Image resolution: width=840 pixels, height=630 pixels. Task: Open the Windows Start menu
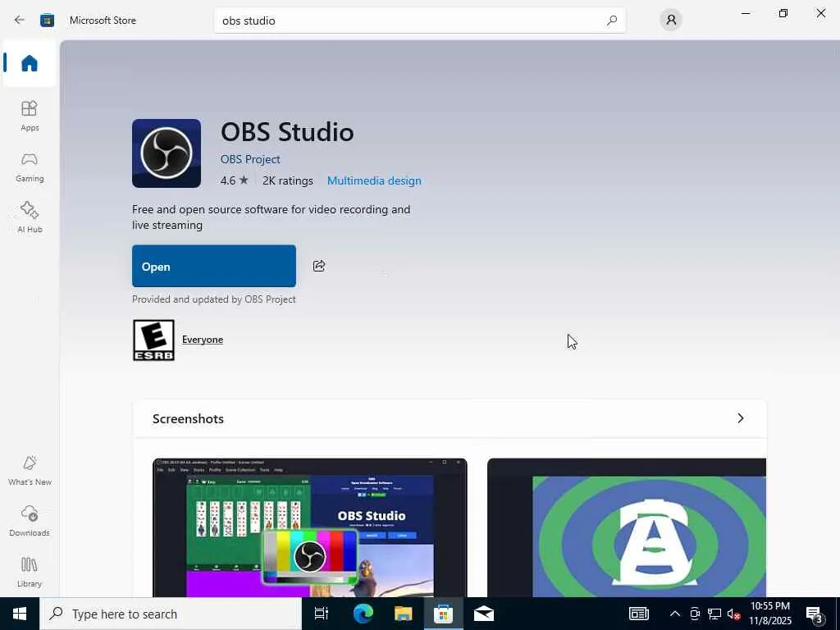coord(20,614)
